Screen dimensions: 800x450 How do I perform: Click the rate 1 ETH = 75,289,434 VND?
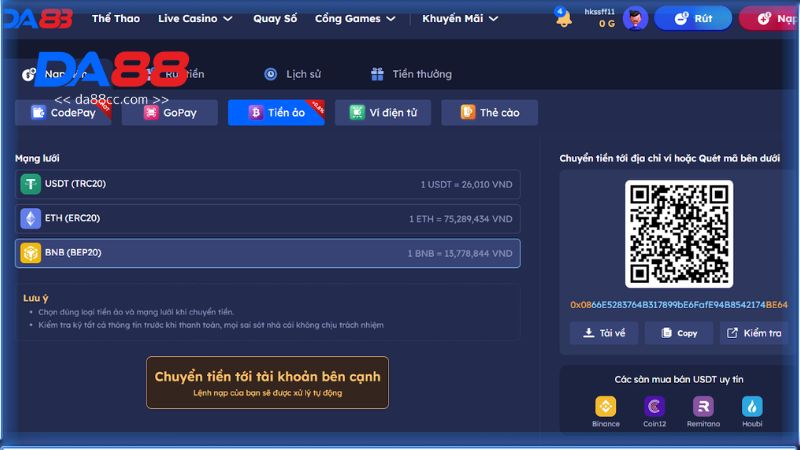(460, 219)
